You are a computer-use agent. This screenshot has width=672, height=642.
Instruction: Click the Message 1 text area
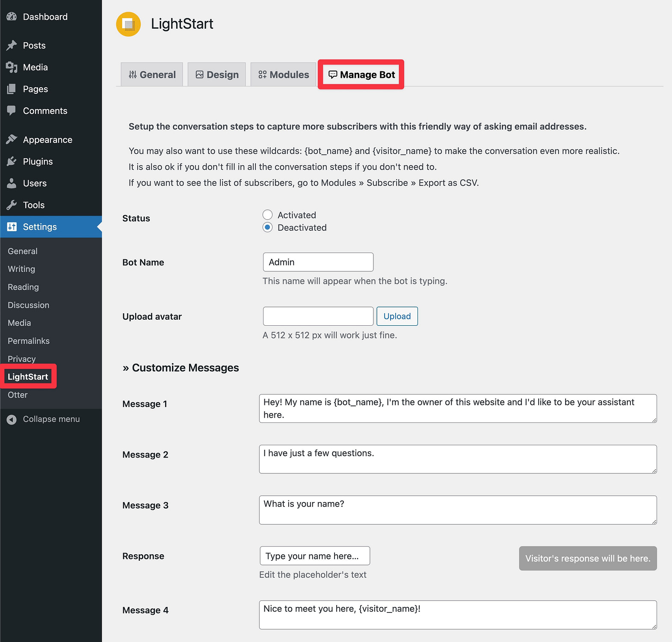click(458, 409)
